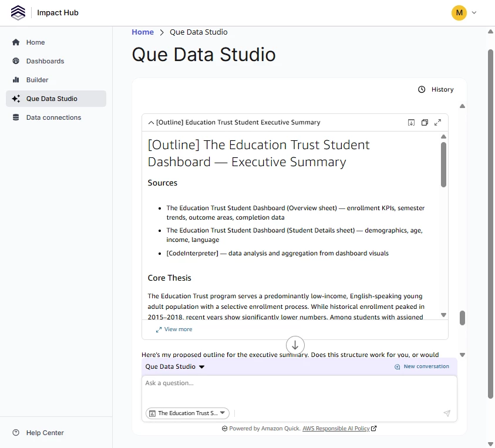Click the History clock icon
Image resolution: width=495 pixels, height=448 pixels.
(x=422, y=89)
